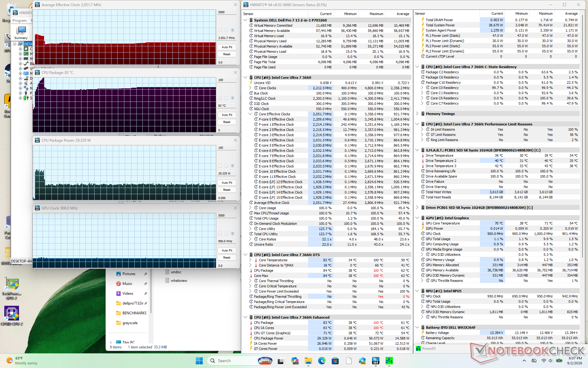Expand the Core Clocks sensor row
The height and width of the screenshot is (368, 588).
(x=250, y=88)
